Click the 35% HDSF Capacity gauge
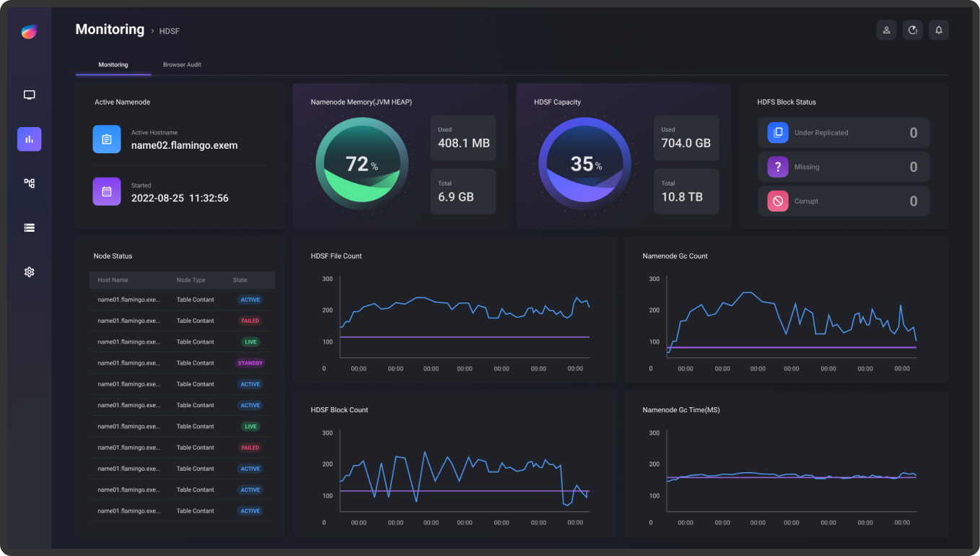 tap(585, 164)
